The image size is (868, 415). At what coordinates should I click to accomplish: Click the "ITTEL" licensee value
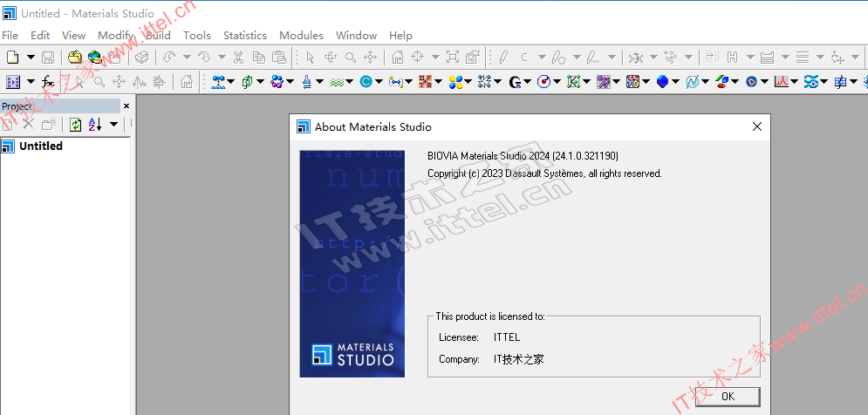click(507, 337)
